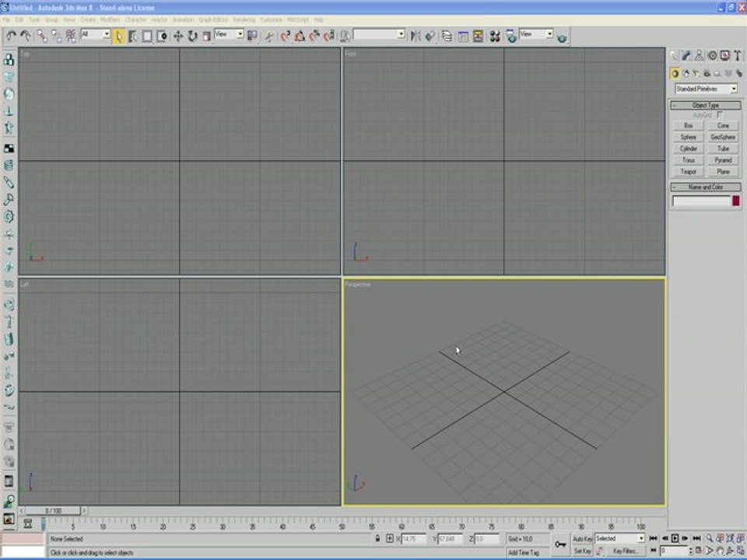Click the Play Animation button
Screen dimensions: 747x560
pos(675,538)
